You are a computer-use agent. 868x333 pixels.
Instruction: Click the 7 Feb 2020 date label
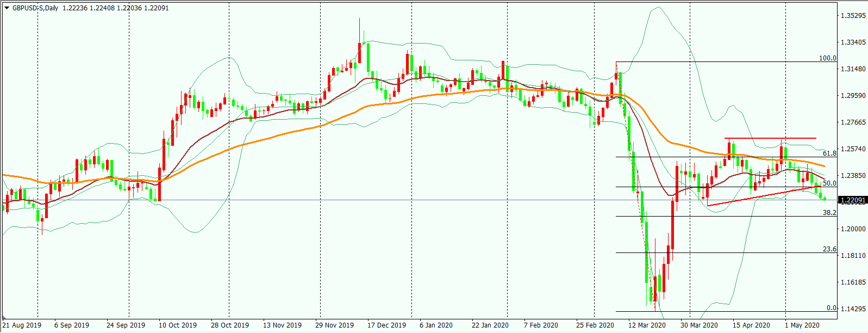click(x=541, y=325)
